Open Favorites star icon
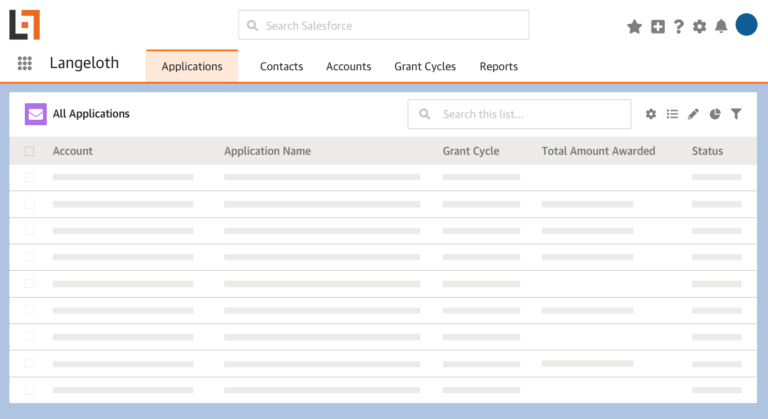This screenshot has height=419, width=768. point(634,26)
